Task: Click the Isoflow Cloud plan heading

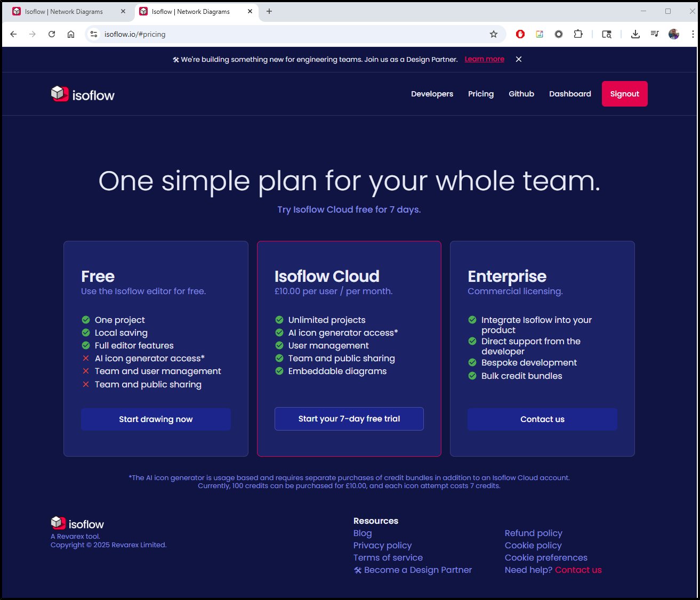Action: click(327, 276)
